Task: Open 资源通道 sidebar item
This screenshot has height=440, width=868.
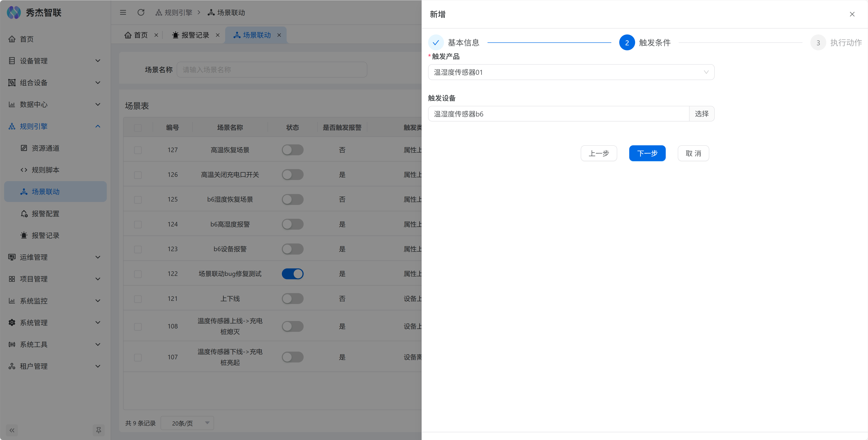Action: 45,148
